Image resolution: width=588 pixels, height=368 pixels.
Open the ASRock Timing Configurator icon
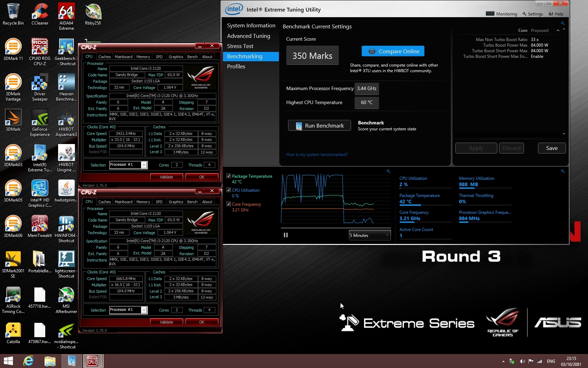pos(13,300)
